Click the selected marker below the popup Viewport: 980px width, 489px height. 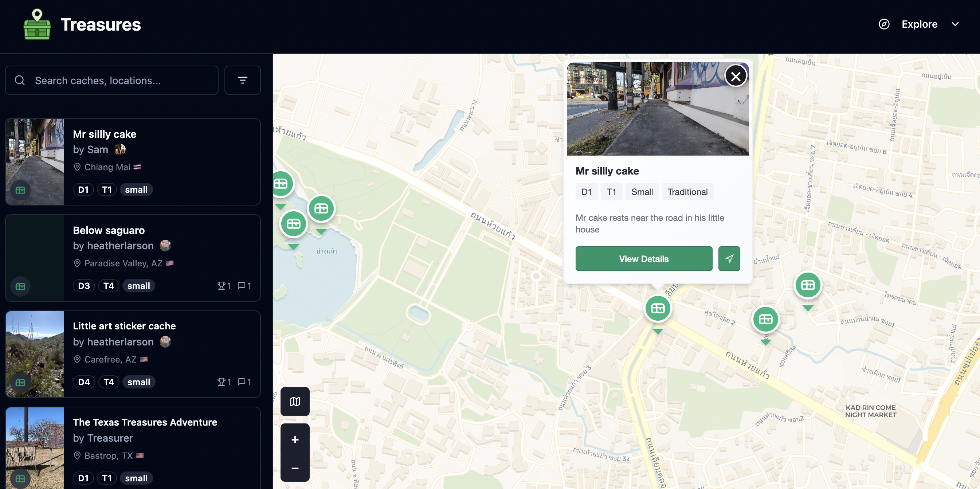(x=657, y=308)
